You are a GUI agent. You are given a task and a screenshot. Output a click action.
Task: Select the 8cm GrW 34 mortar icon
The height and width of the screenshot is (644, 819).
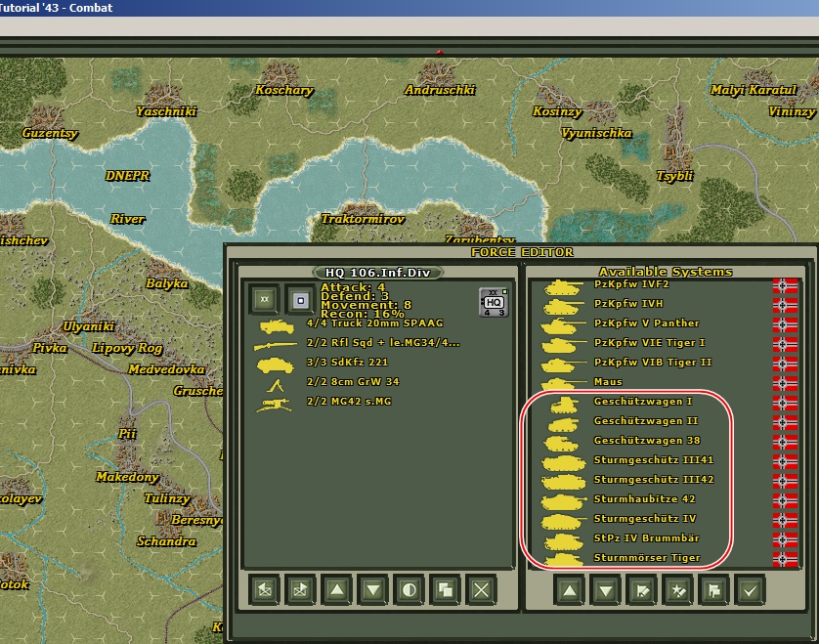tap(276, 385)
